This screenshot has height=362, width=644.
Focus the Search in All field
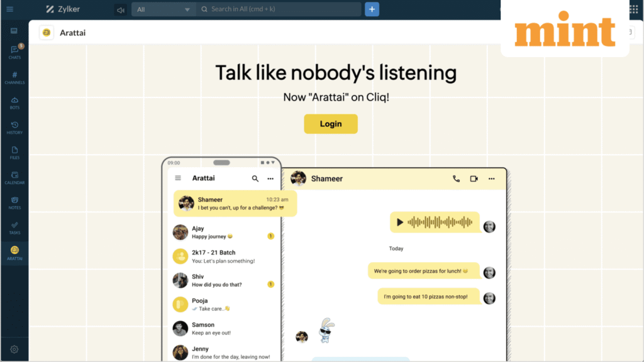279,9
